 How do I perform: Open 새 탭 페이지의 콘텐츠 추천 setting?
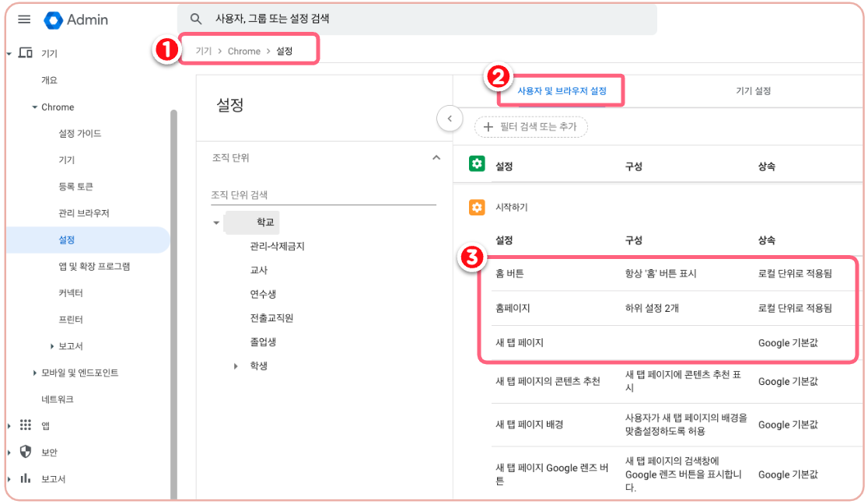[x=677, y=382]
